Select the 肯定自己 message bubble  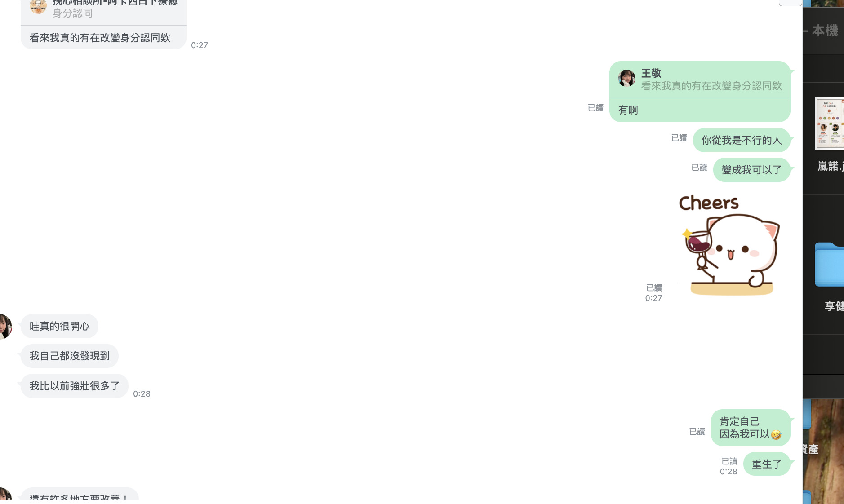[x=751, y=428]
